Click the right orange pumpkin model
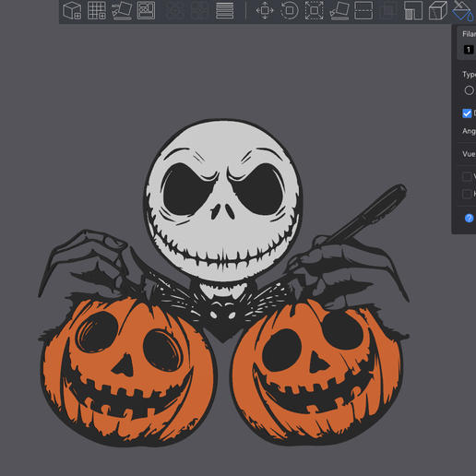This screenshot has width=476, height=476. (316, 373)
